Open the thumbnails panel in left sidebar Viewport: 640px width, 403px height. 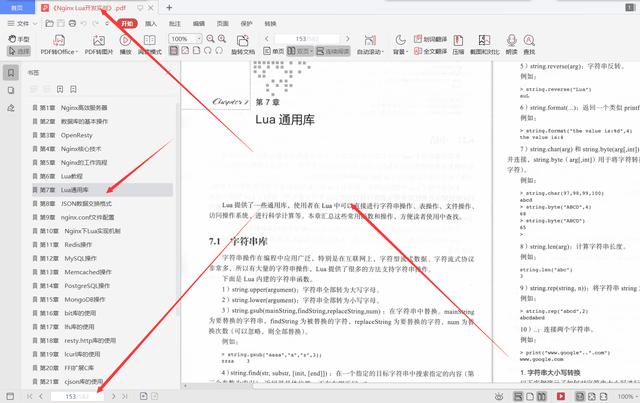11,90
